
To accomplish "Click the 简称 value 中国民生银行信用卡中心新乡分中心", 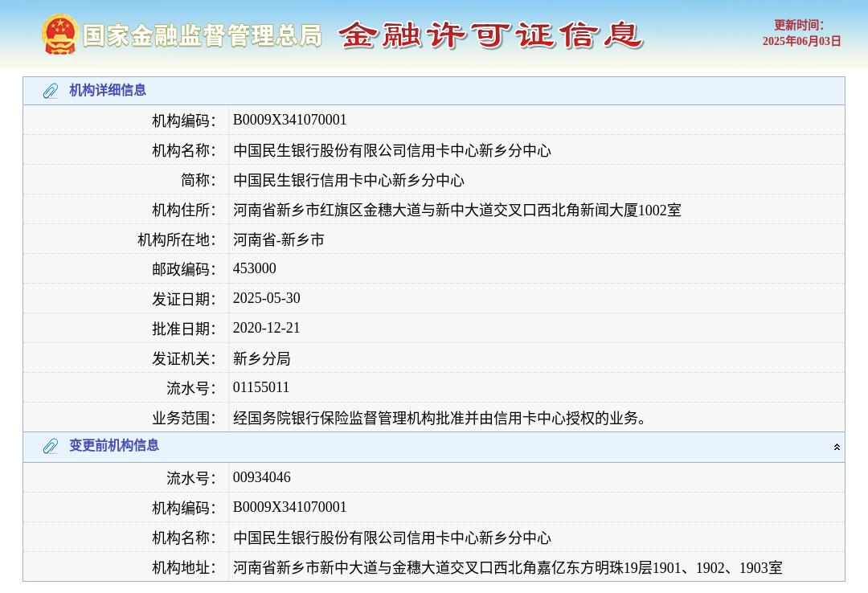I will (x=349, y=181).
